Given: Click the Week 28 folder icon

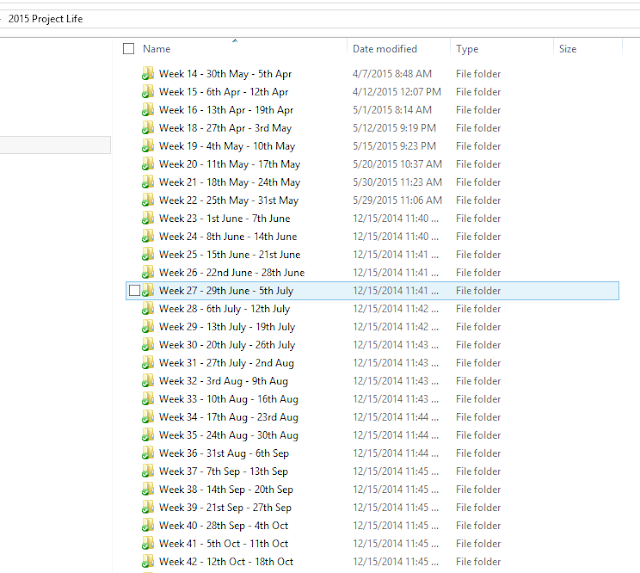Looking at the screenshot, I should tap(148, 309).
